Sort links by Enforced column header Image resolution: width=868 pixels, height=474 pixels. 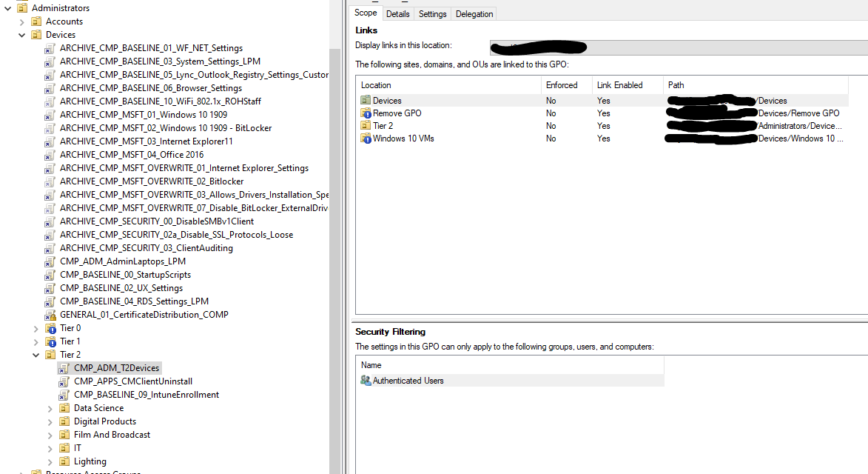(566, 85)
